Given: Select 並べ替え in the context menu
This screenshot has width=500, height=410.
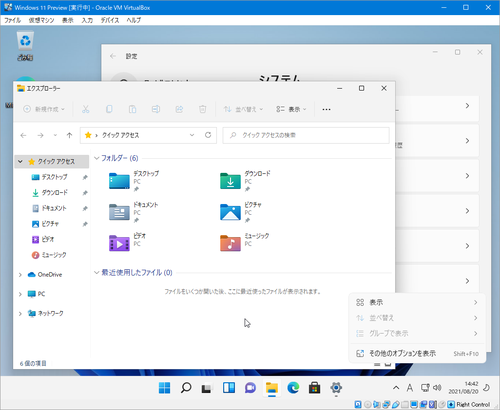Looking at the screenshot, I should pos(417,318).
